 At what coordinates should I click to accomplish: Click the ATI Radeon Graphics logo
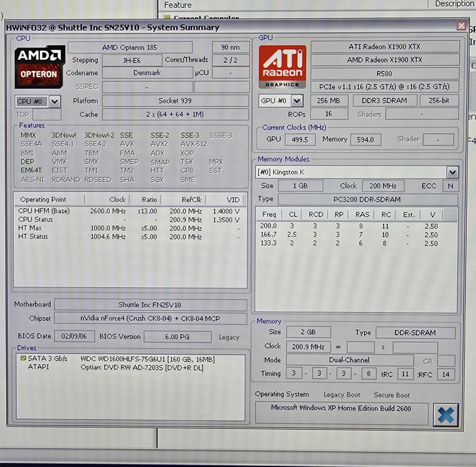point(282,67)
